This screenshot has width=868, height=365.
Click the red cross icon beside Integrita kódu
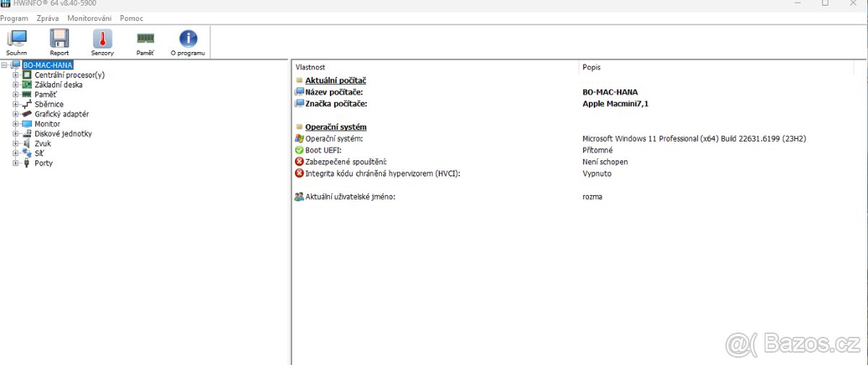(299, 173)
